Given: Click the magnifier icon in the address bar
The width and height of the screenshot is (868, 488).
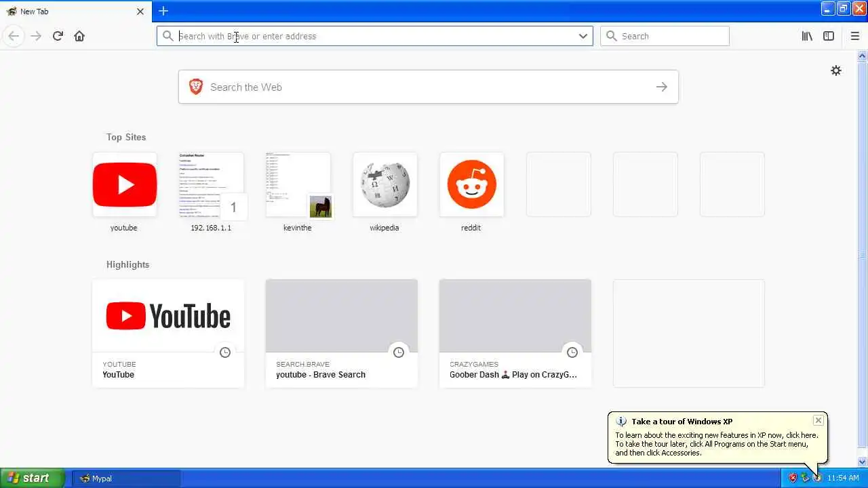Looking at the screenshot, I should pos(168,36).
